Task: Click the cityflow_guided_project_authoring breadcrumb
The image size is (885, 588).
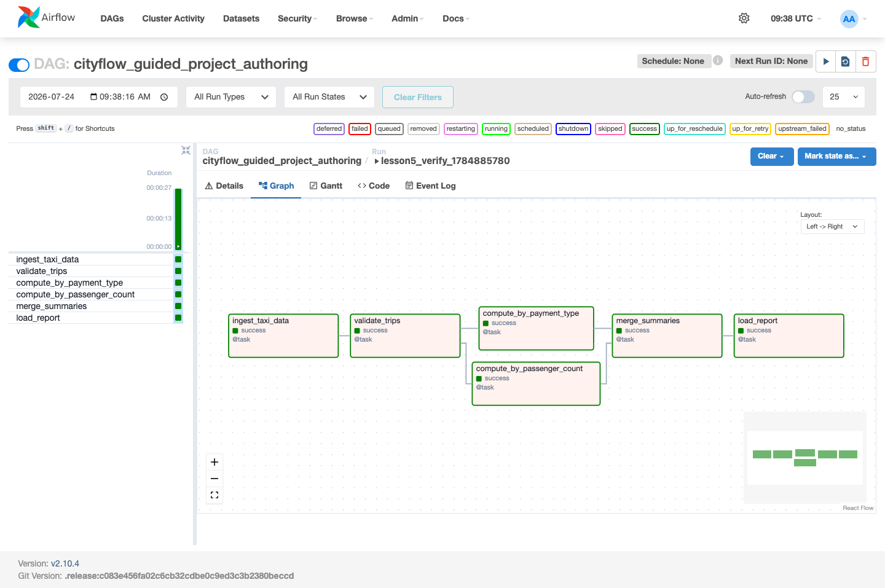Action: tap(282, 160)
